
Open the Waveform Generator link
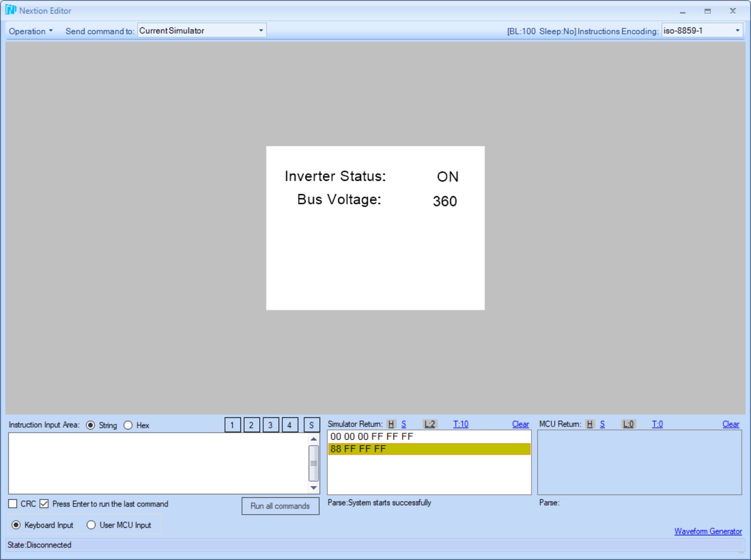tap(708, 531)
